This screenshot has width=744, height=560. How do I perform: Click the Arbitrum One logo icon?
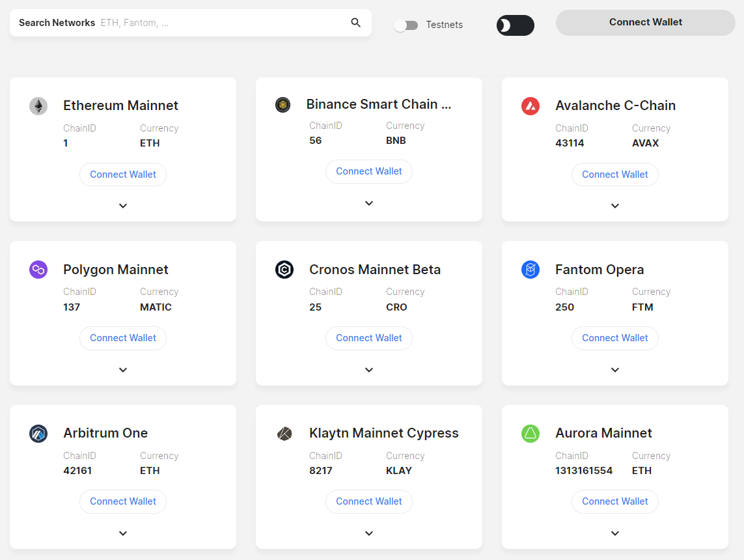[x=38, y=434]
